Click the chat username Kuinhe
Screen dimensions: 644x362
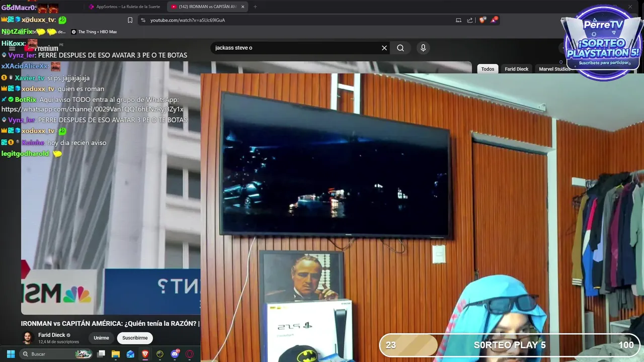click(33, 143)
